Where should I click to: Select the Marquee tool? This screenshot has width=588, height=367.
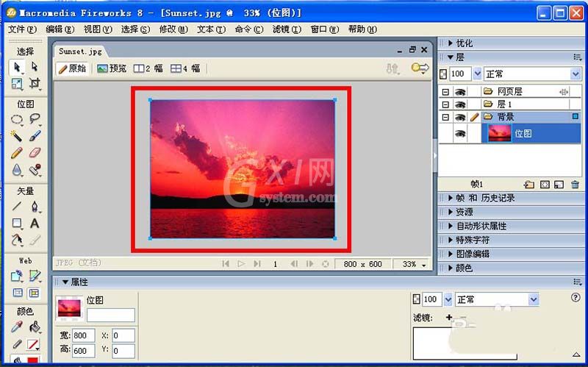pos(17,119)
